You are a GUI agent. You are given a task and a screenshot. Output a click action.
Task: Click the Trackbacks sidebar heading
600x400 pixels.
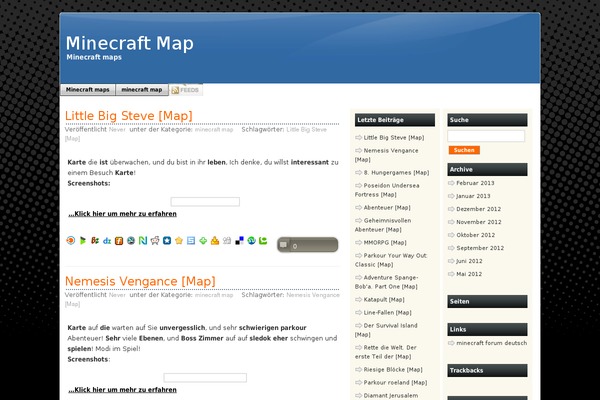click(x=488, y=371)
